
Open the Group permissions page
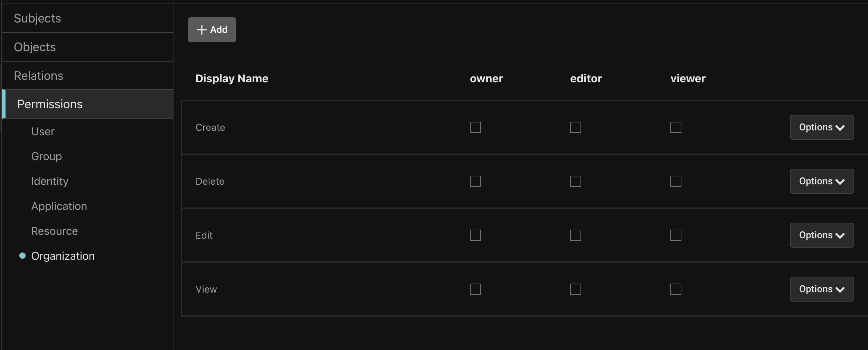47,156
